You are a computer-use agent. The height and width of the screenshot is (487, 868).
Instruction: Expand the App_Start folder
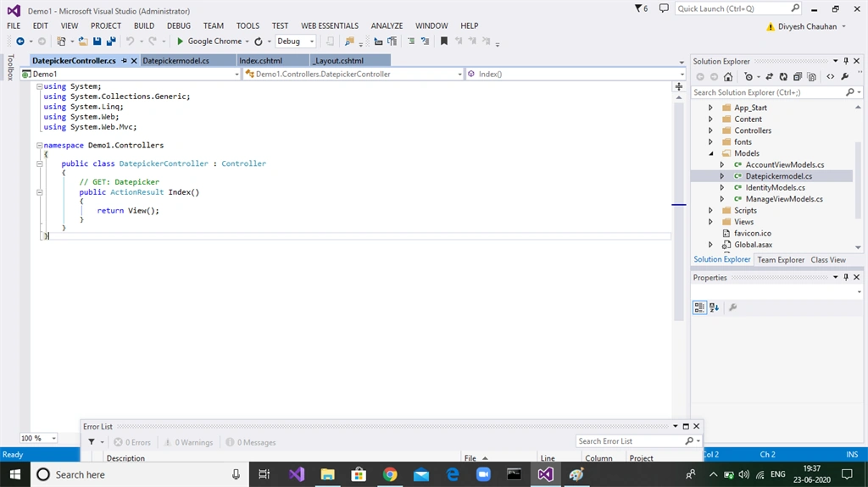click(x=711, y=108)
